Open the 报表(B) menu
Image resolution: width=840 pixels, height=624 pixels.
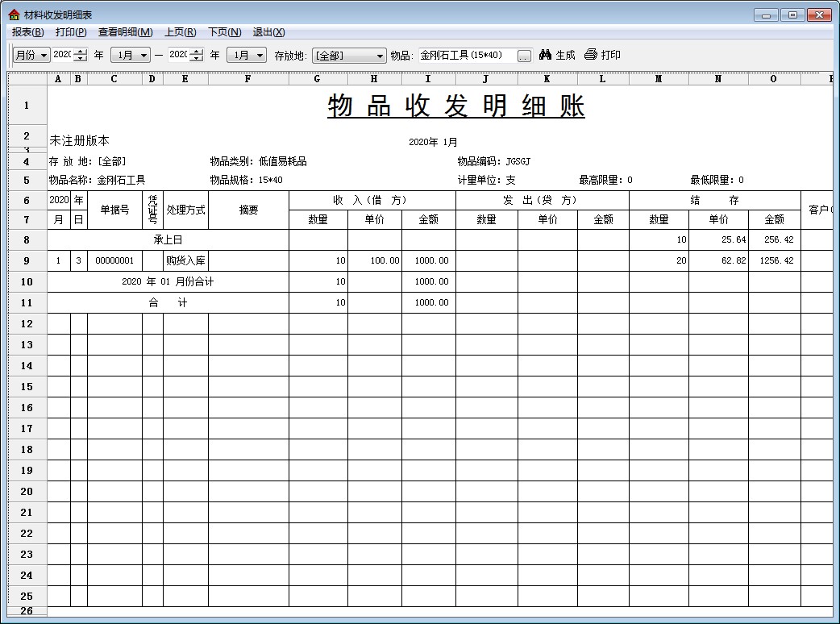pos(27,32)
